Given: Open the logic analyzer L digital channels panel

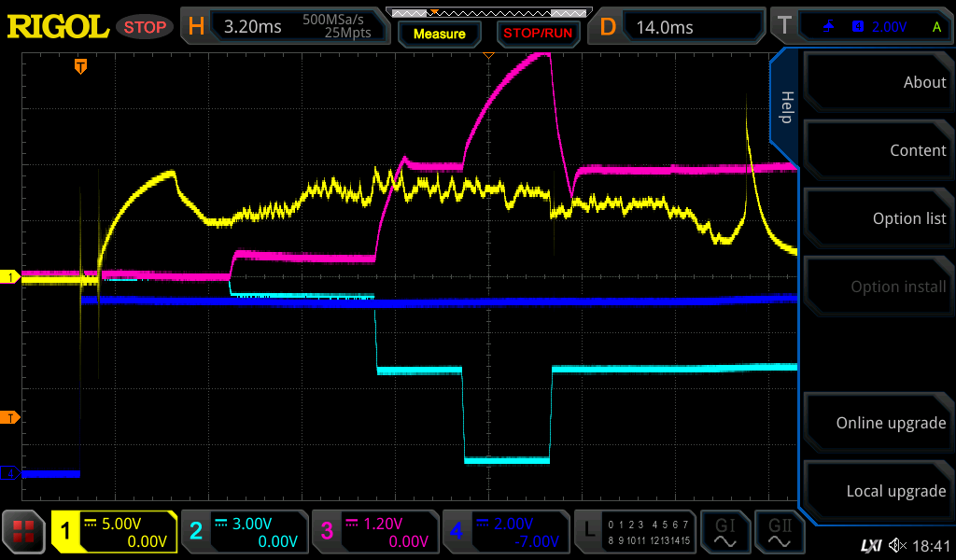Looking at the screenshot, I should [635, 532].
